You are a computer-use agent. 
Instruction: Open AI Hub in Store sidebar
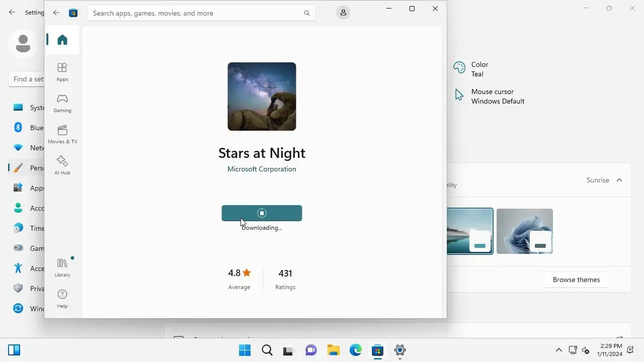(62, 165)
